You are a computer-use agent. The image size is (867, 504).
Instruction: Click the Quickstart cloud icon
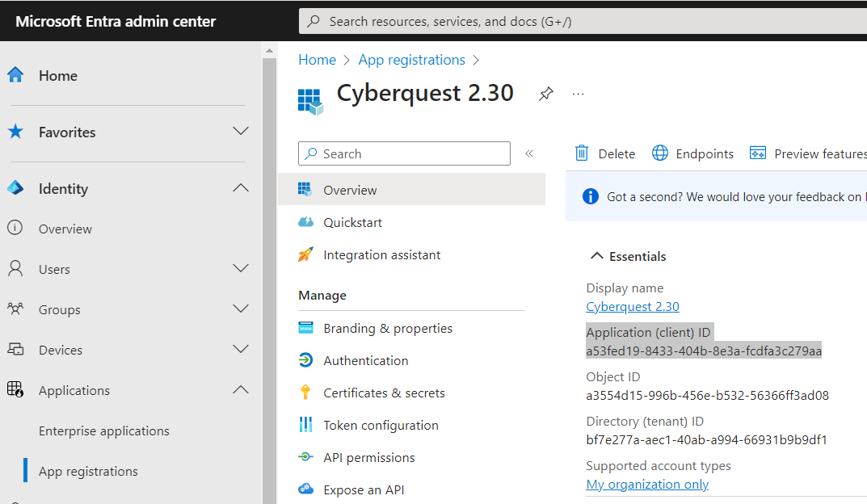[305, 222]
